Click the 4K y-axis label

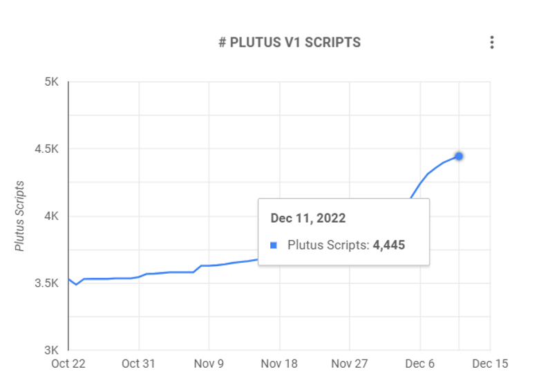click(52, 216)
